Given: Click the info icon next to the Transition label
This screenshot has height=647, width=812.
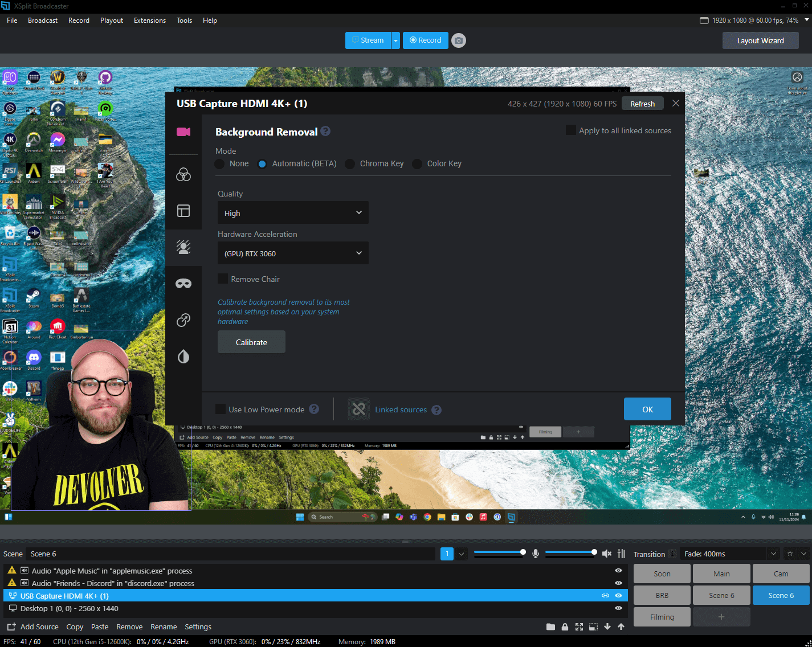Looking at the screenshot, I should (672, 554).
